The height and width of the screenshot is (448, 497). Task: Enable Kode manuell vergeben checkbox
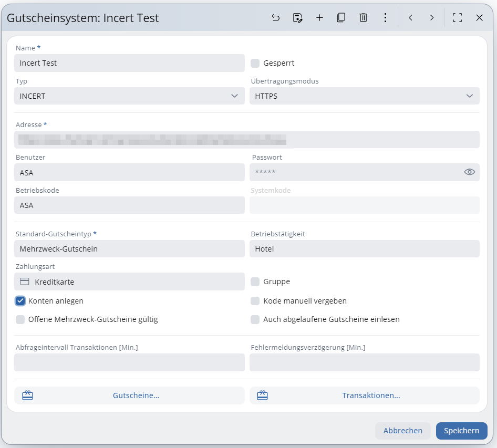pyautogui.click(x=255, y=301)
